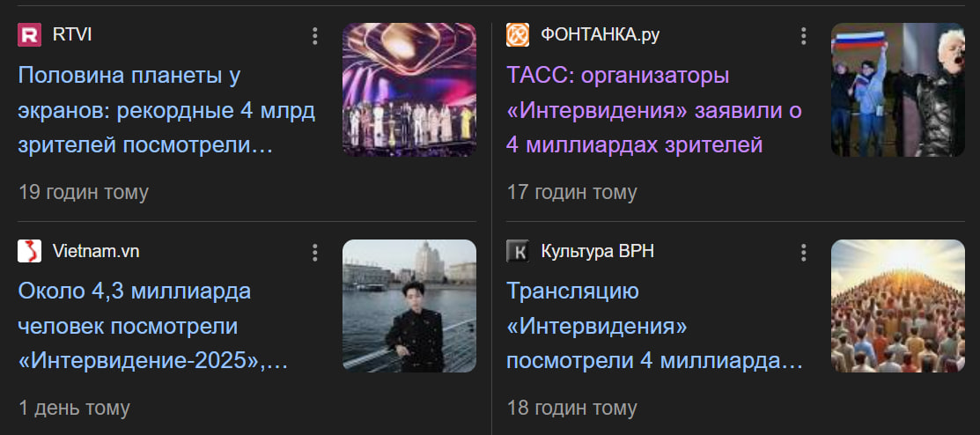Click the Vietnam.vn source name
The width and height of the screenshot is (980, 435).
click(96, 251)
